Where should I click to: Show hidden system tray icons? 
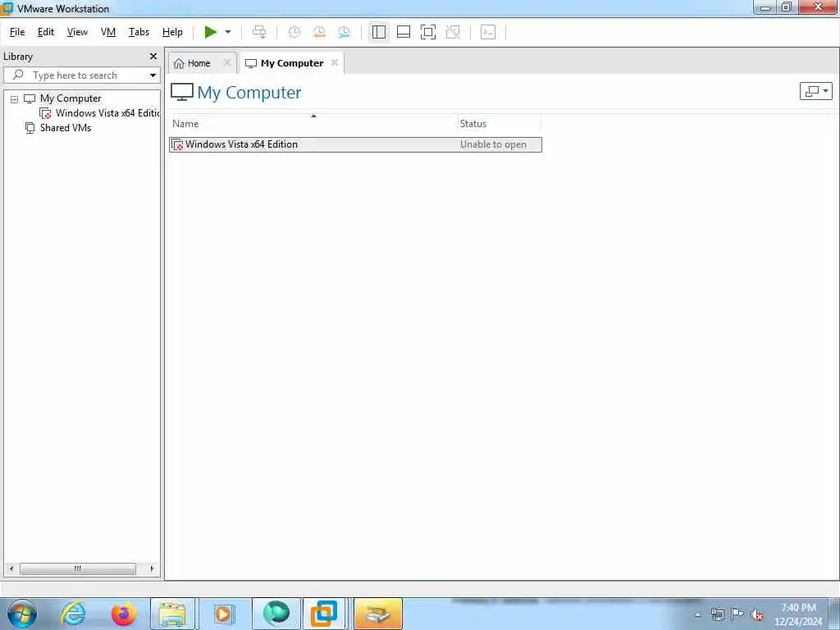tap(697, 614)
